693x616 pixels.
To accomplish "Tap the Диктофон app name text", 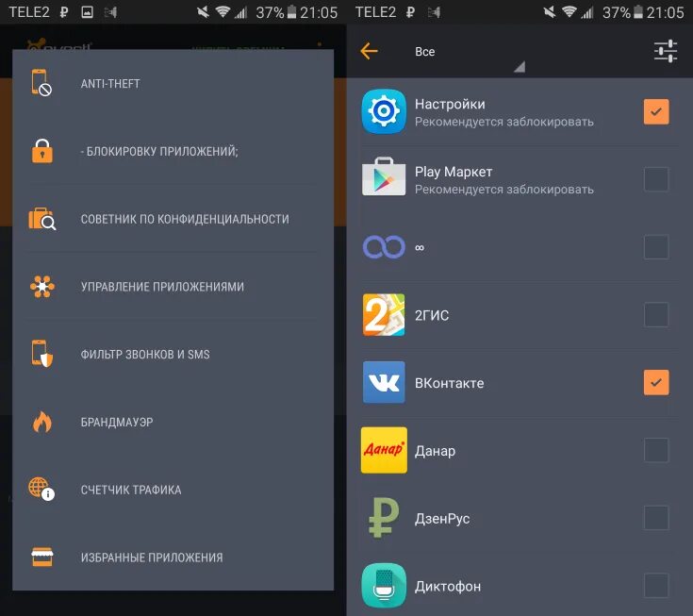I will coord(448,587).
